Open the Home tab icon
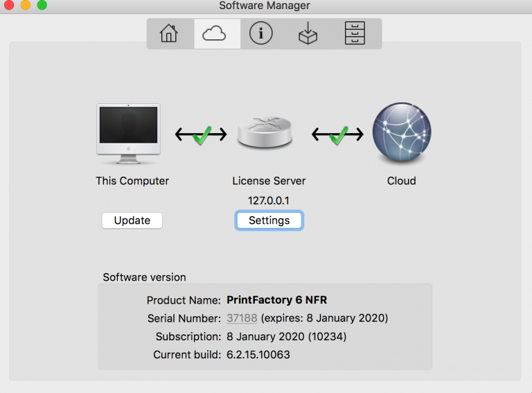532x393 pixels. pyautogui.click(x=169, y=33)
